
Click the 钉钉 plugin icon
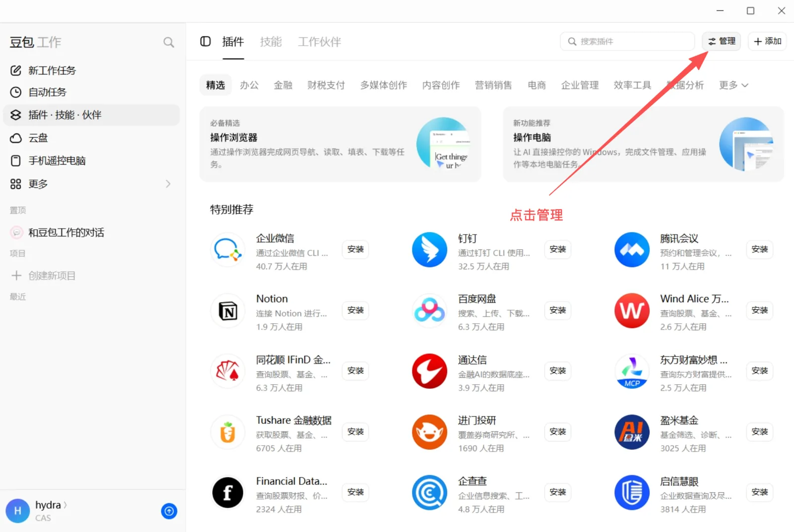430,249
